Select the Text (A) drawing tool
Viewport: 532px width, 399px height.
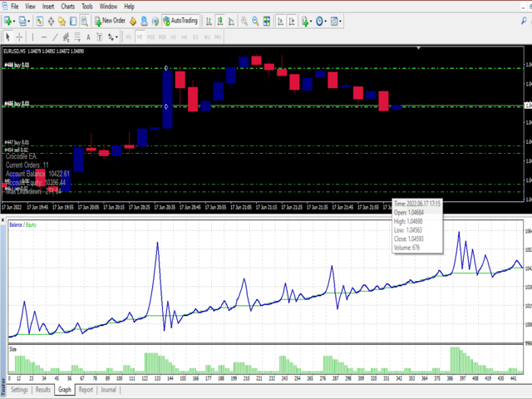coord(88,37)
